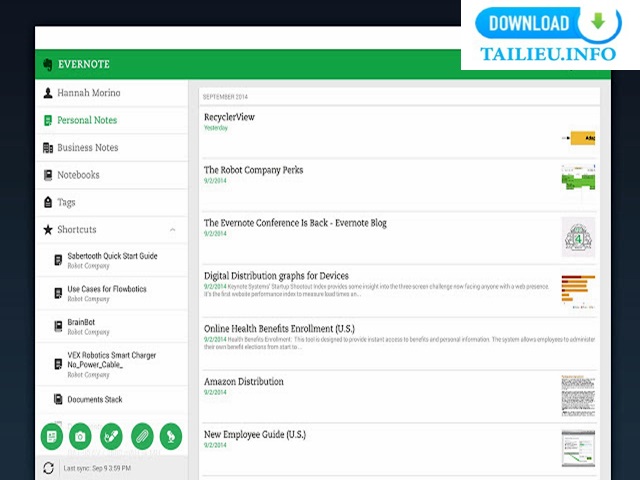
Task: Click the sync refresh icon
Action: 49,468
